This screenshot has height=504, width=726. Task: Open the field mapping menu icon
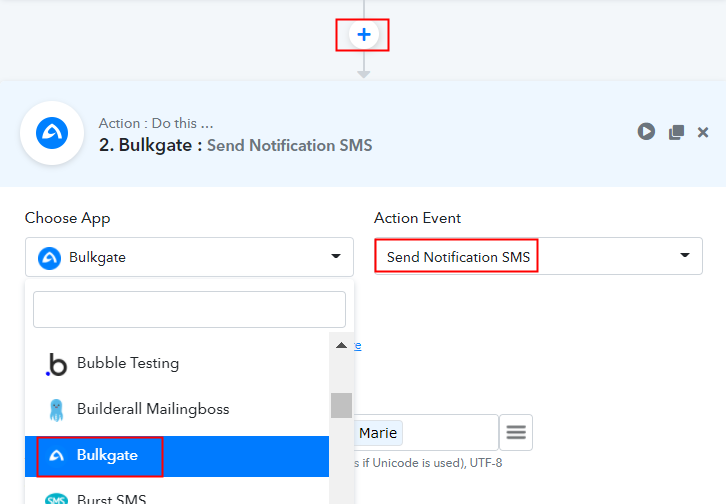516,432
